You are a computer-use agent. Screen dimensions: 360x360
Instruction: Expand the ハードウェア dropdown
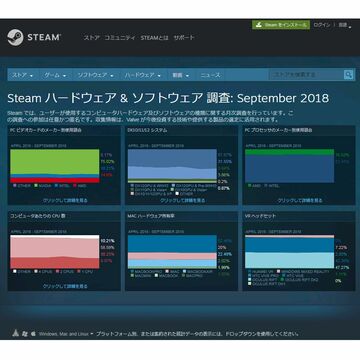143,75
